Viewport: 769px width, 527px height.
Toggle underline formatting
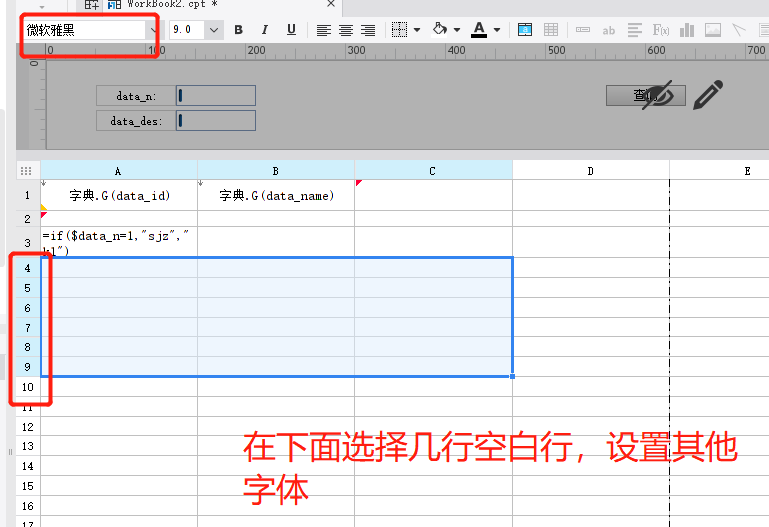[x=291, y=30]
